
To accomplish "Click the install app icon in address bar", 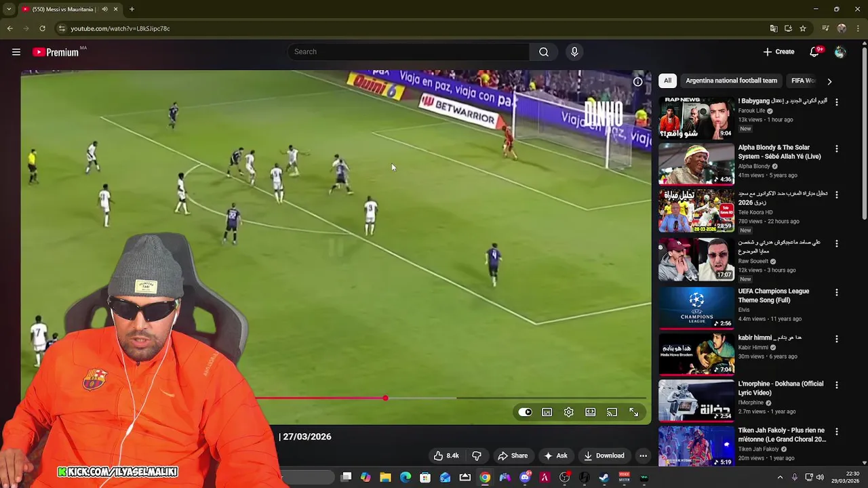I will click(x=788, y=28).
